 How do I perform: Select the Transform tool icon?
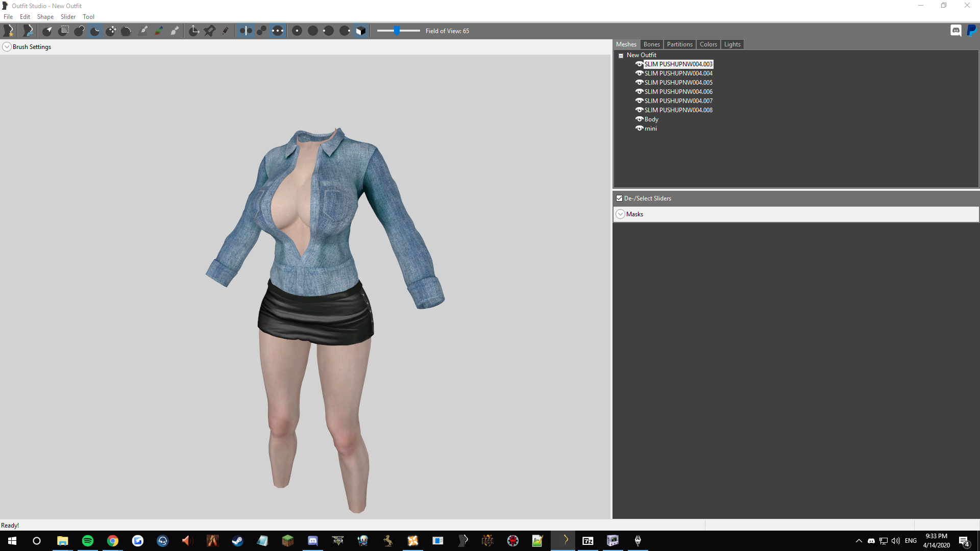[194, 31]
